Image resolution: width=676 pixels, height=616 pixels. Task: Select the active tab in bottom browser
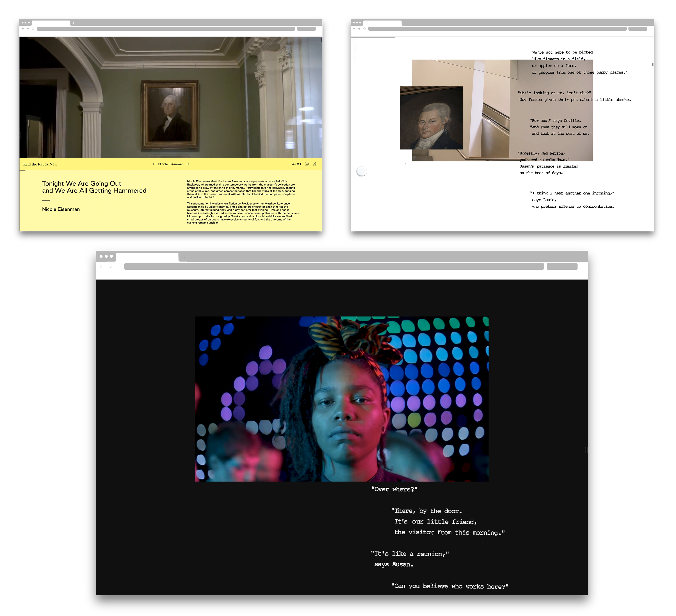[147, 257]
